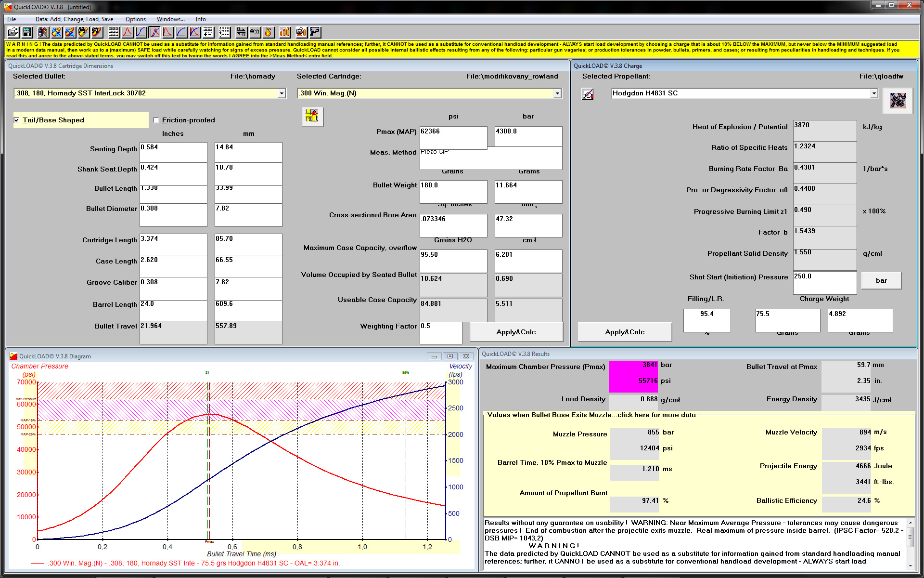Click the Charge Weight grains input field
Viewport: 924px width, 578px height.
[x=787, y=319]
